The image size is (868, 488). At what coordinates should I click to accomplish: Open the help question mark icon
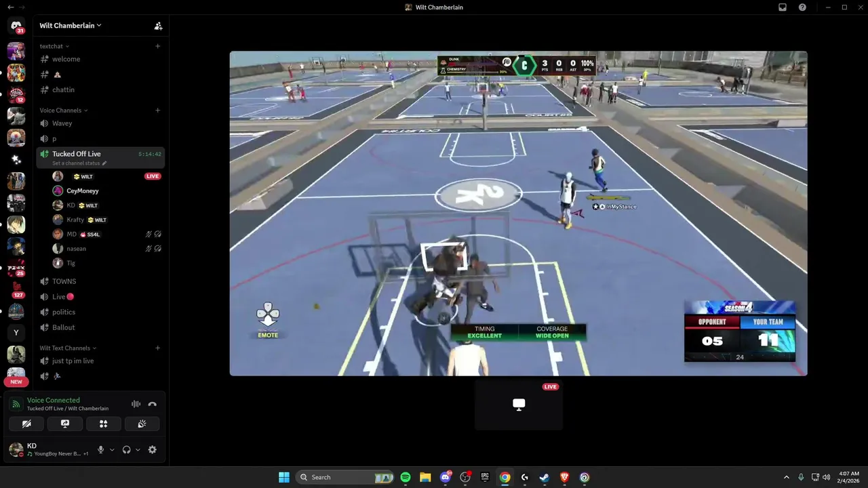coord(802,7)
